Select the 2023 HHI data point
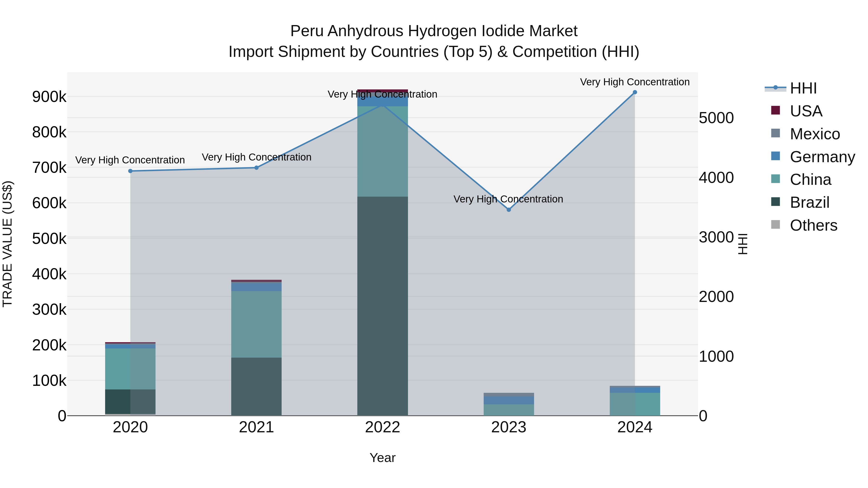The height and width of the screenshot is (488, 868). pos(509,210)
